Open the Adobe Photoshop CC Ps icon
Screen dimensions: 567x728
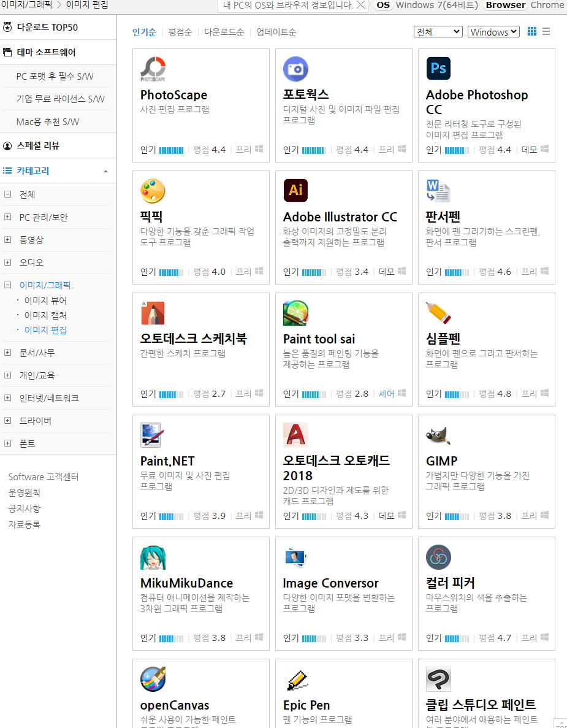click(x=438, y=68)
